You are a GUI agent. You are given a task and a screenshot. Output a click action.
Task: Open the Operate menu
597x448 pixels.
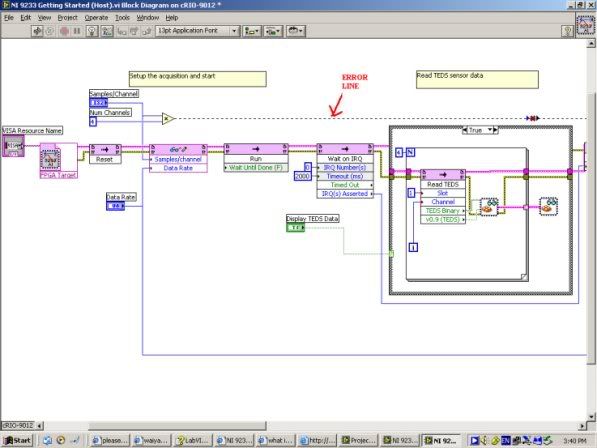pyautogui.click(x=96, y=18)
